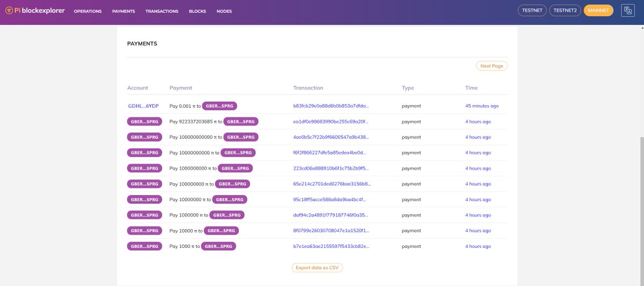Viewport: 644px width, 286px height.
Task: Open transaction 223cd06a888910b6f1c75b2b9f5...
Action: (331, 168)
